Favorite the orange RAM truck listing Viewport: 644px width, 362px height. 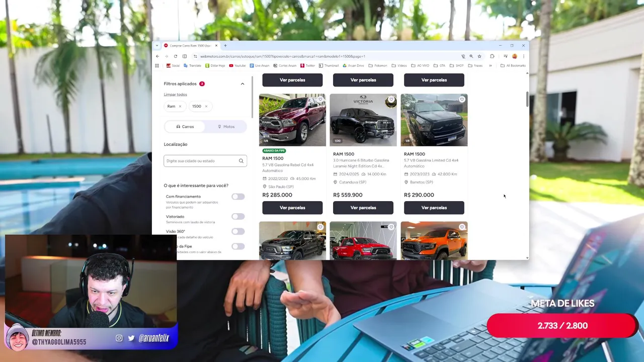pos(462,227)
